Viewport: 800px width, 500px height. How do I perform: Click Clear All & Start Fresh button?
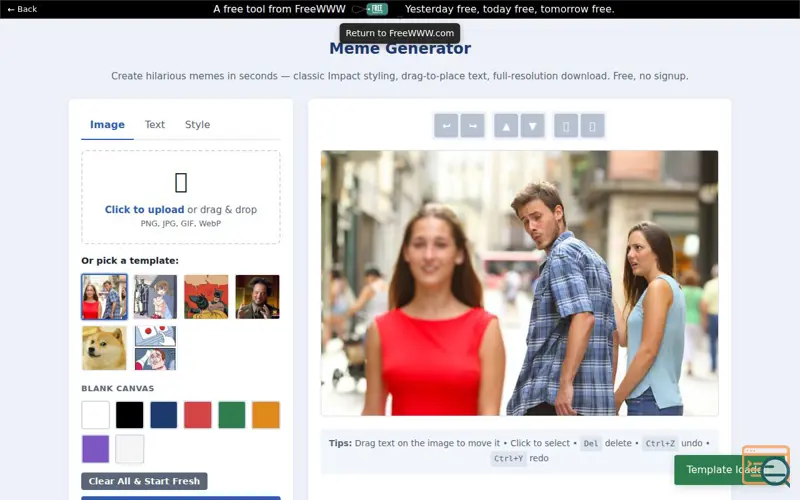pos(144,481)
